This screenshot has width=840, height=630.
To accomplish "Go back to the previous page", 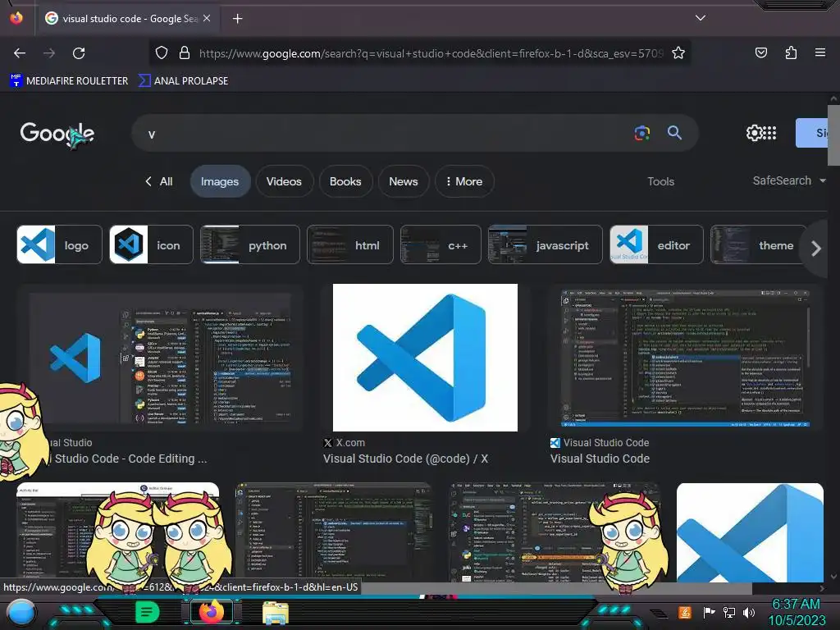I will click(x=20, y=53).
